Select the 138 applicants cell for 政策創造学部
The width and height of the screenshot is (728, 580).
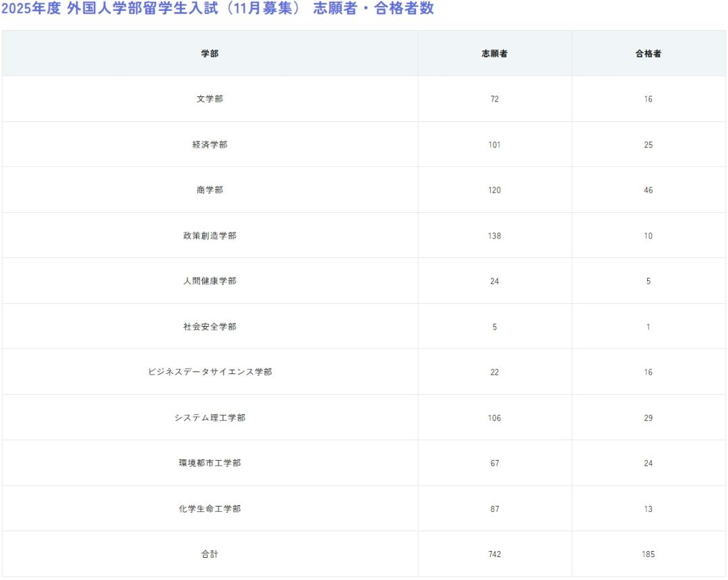(495, 236)
